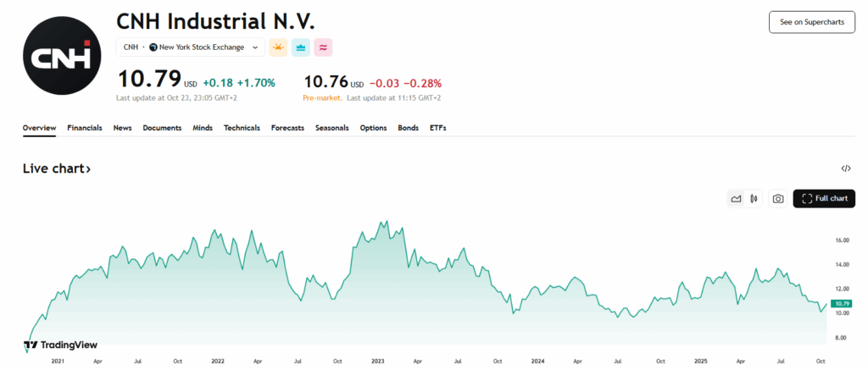This screenshot has height=370, width=868.
Task: Click the orange sun pre-market icon
Action: pos(278,47)
